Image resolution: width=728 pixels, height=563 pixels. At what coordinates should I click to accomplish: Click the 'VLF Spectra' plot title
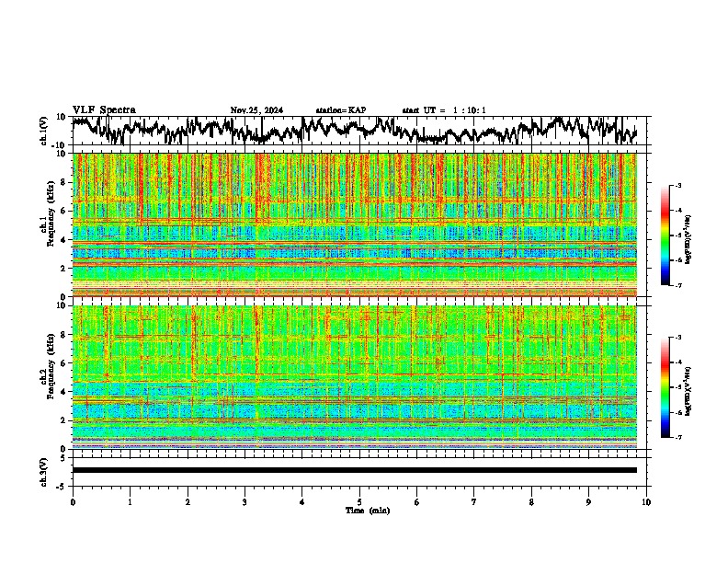104,110
